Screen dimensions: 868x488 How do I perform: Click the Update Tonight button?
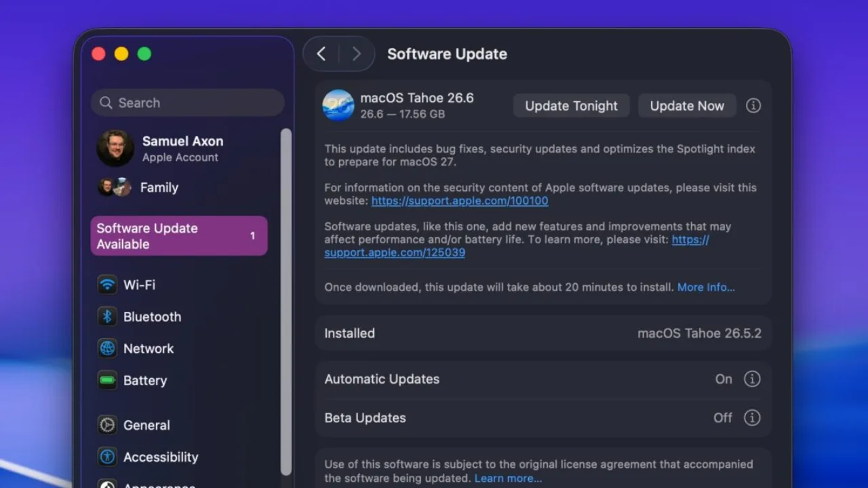(x=572, y=106)
